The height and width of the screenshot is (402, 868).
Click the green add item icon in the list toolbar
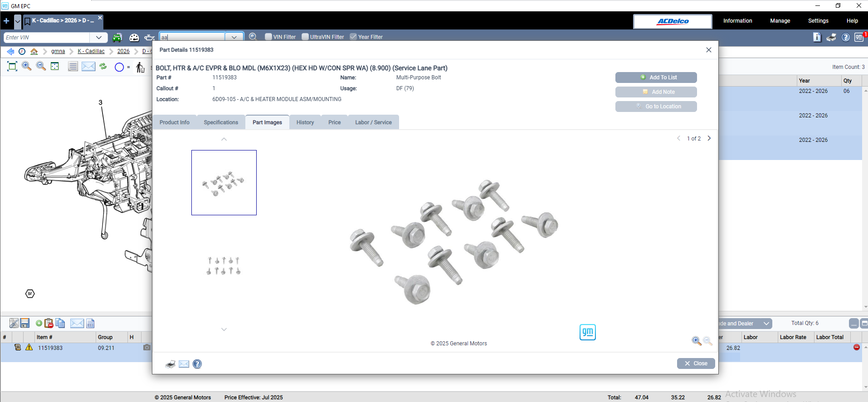coord(39,323)
